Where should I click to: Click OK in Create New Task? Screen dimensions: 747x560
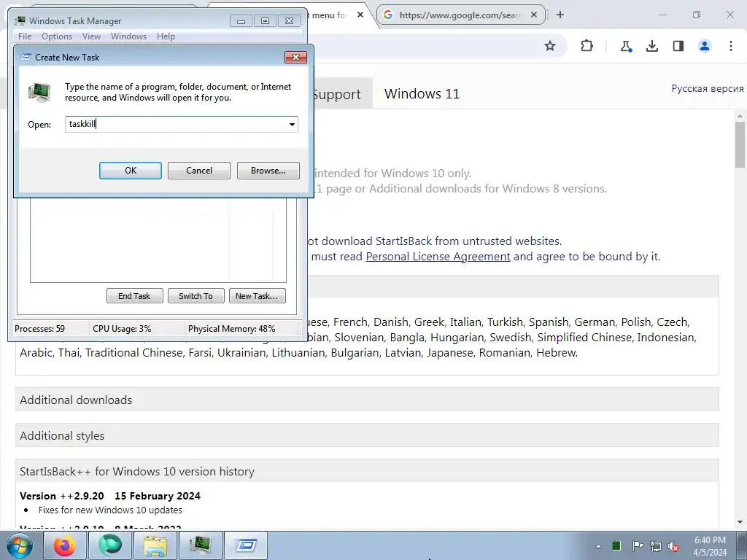pos(131,171)
